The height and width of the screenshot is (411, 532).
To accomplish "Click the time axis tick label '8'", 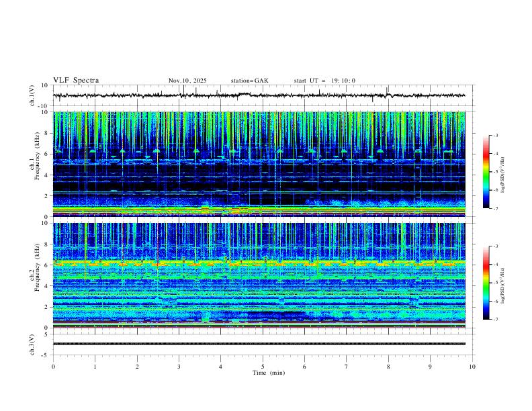I will pos(388,367).
